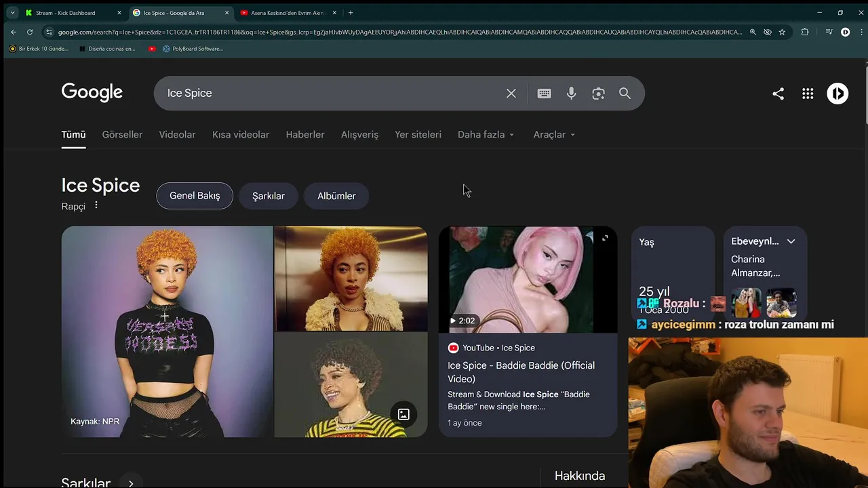The height and width of the screenshot is (488, 868).
Task: Click the zoom magnifier icon in address bar
Action: pyautogui.click(x=753, y=32)
